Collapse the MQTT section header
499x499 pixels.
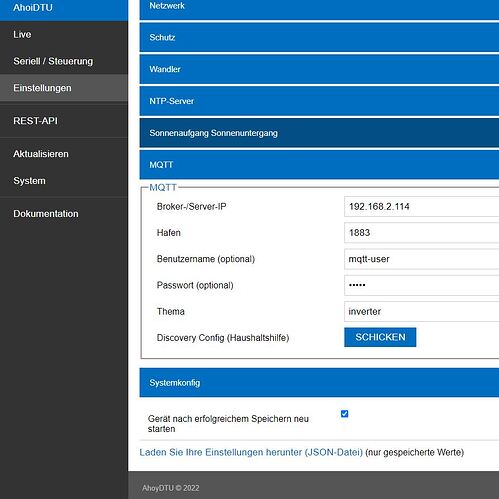click(x=319, y=165)
